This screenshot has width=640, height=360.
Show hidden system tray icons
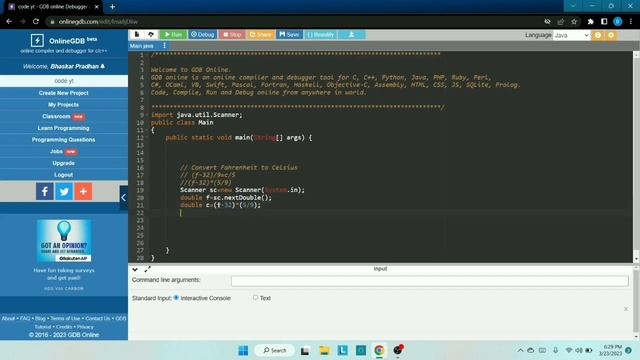(520, 350)
